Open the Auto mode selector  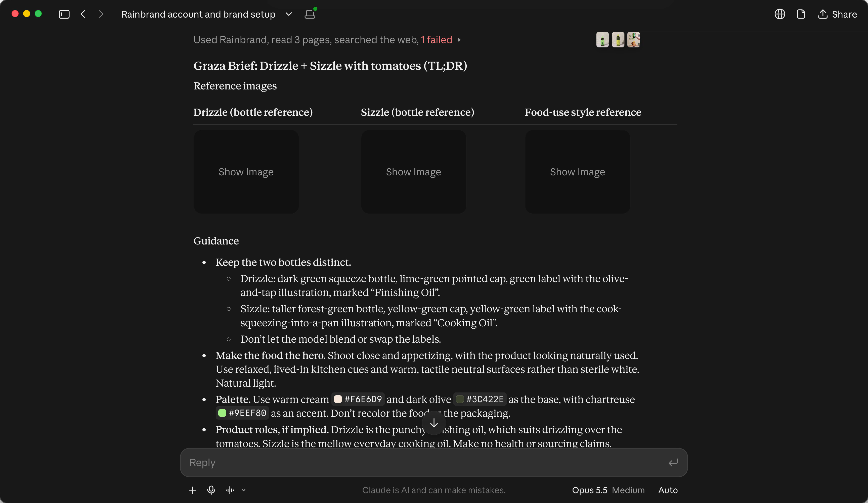[x=668, y=490]
